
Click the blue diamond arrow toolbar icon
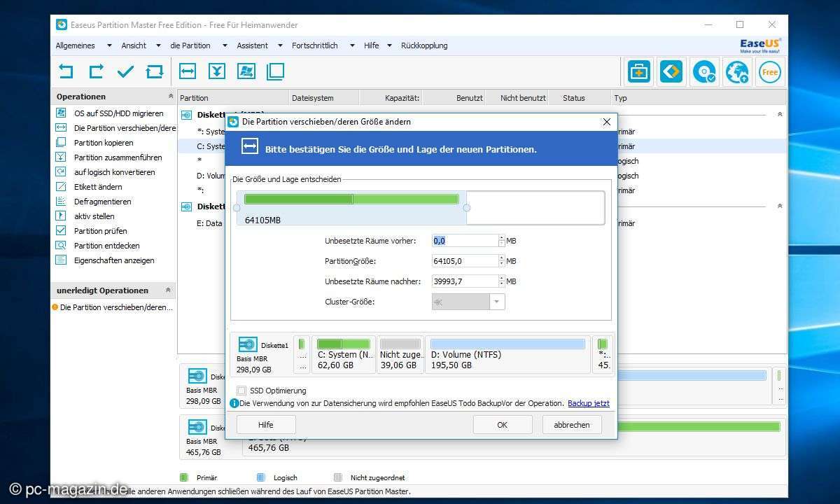tap(671, 71)
